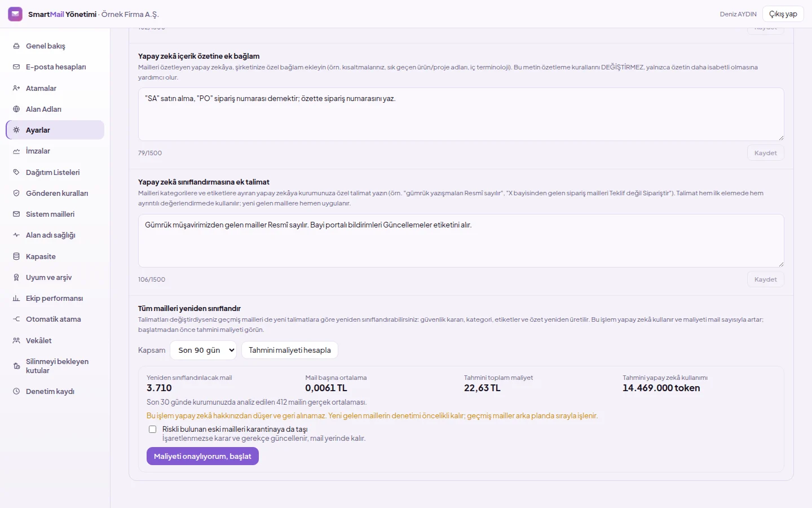The height and width of the screenshot is (508, 812).
Task: Click the Ekip performansı chart icon
Action: click(x=16, y=299)
